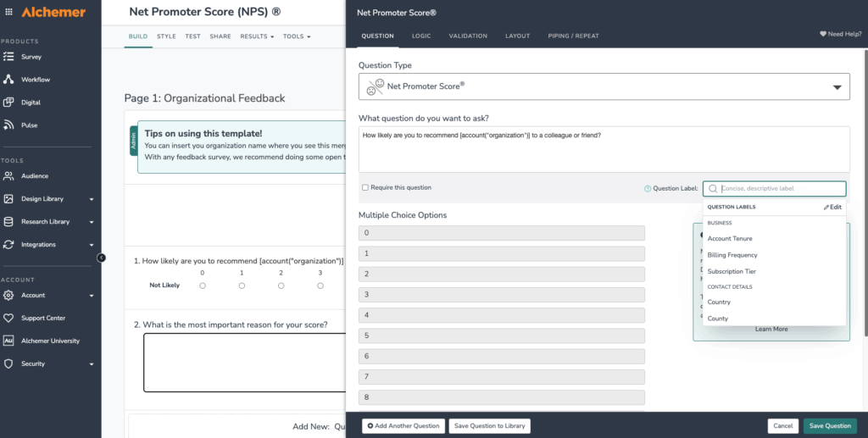
Task: Expand the Design Library menu
Action: tap(92, 199)
